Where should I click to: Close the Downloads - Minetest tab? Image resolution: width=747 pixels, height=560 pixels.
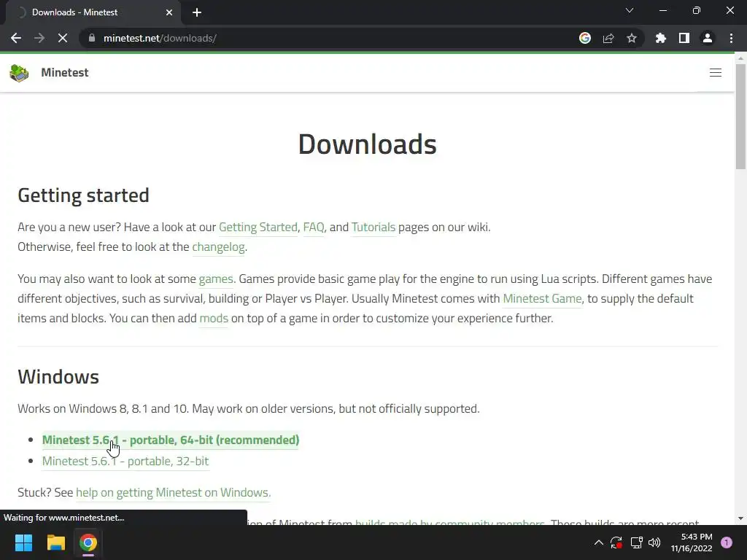(169, 12)
